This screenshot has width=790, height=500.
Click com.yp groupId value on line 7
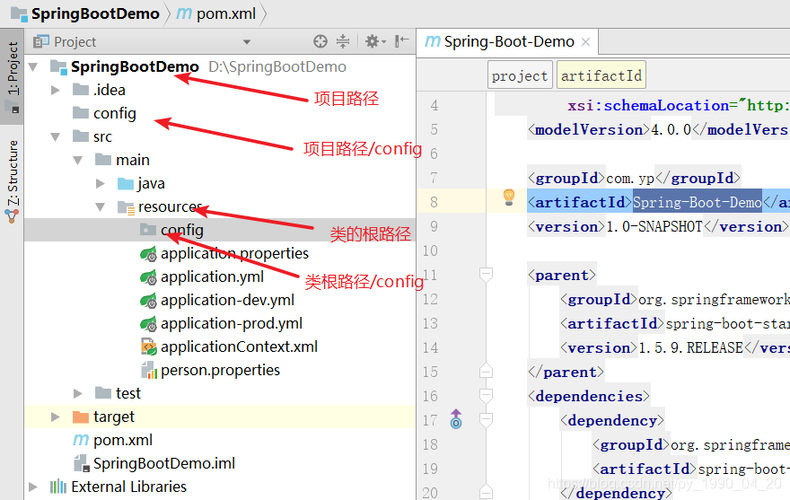(630, 178)
